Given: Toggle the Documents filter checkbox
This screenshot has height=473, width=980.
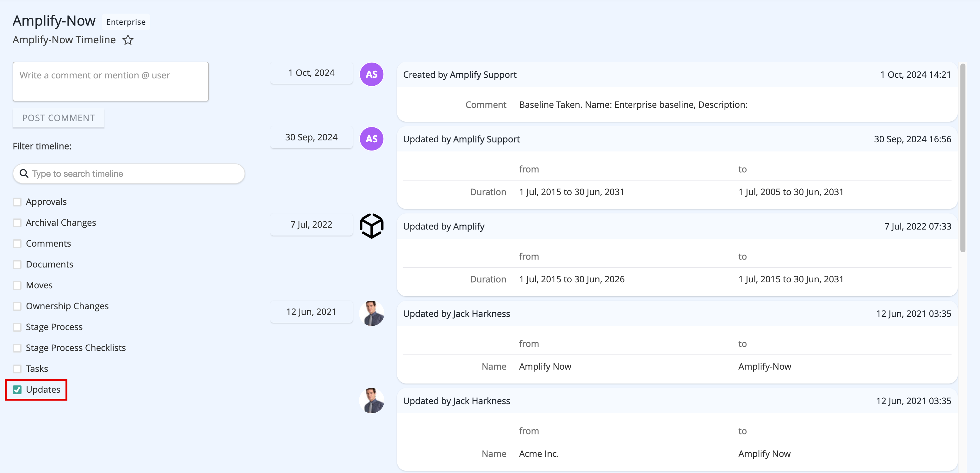Looking at the screenshot, I should [x=17, y=265].
